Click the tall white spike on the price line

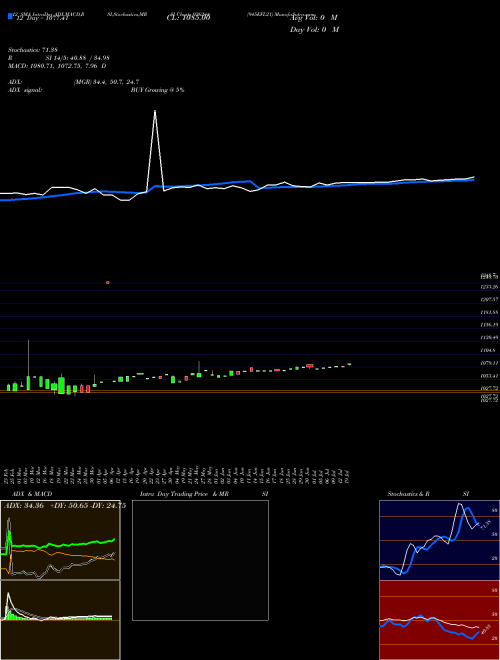tap(155, 149)
